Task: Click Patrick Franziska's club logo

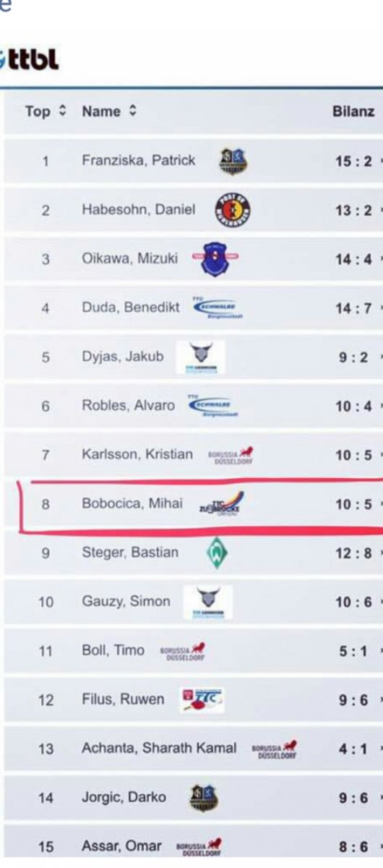Action: tap(233, 161)
